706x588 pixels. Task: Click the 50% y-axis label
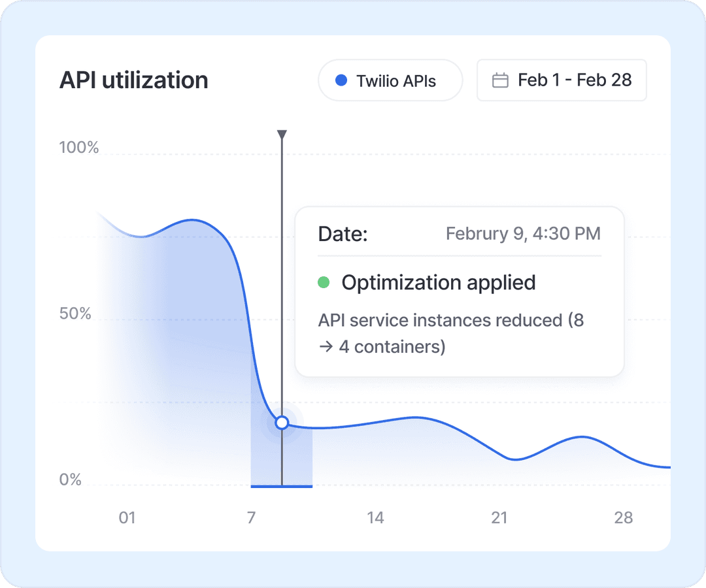(75, 314)
